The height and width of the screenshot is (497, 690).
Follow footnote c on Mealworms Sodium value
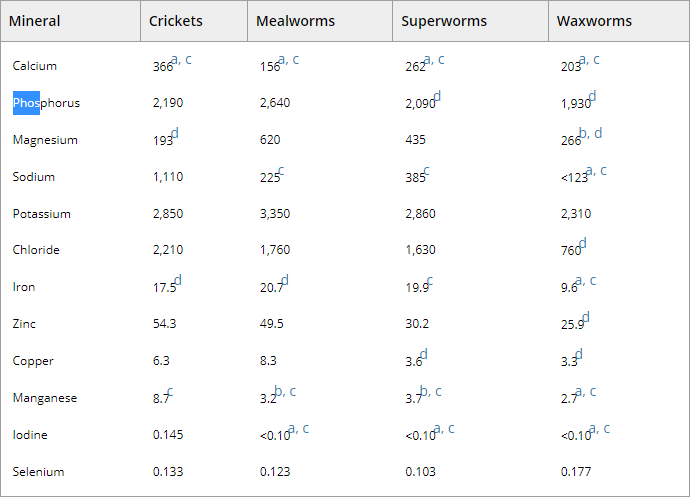click(x=281, y=170)
